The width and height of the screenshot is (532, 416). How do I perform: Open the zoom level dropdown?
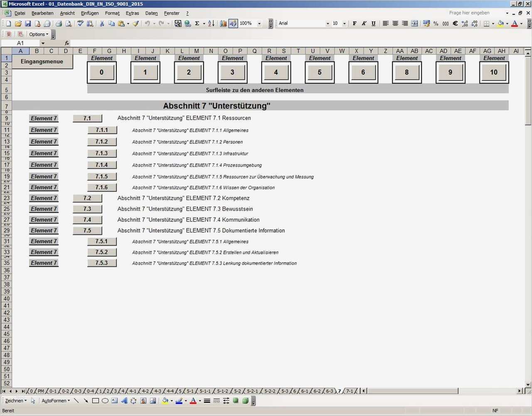click(x=259, y=23)
